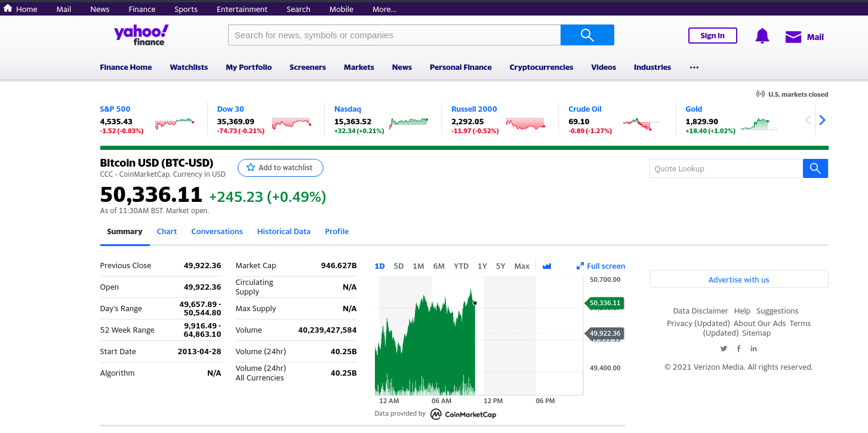This screenshot has width=868, height=433.
Task: Select the Max chart range
Action: [x=522, y=266]
